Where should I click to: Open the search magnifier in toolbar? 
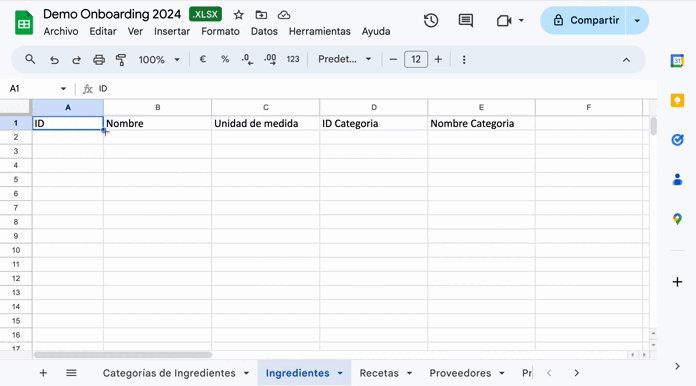30,59
